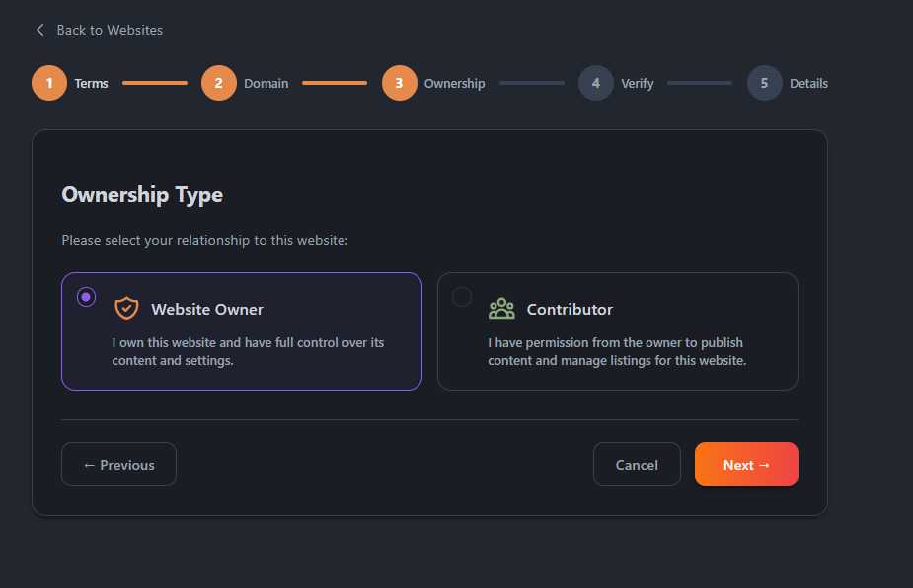Click the step 3 Ownership circle icon
The height and width of the screenshot is (588, 913).
click(x=400, y=83)
